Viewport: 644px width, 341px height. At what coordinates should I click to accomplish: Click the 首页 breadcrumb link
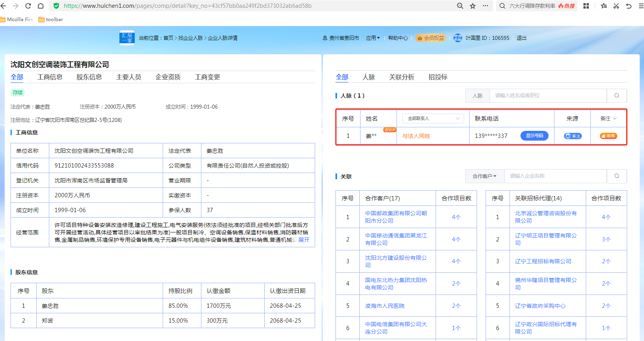tap(169, 38)
